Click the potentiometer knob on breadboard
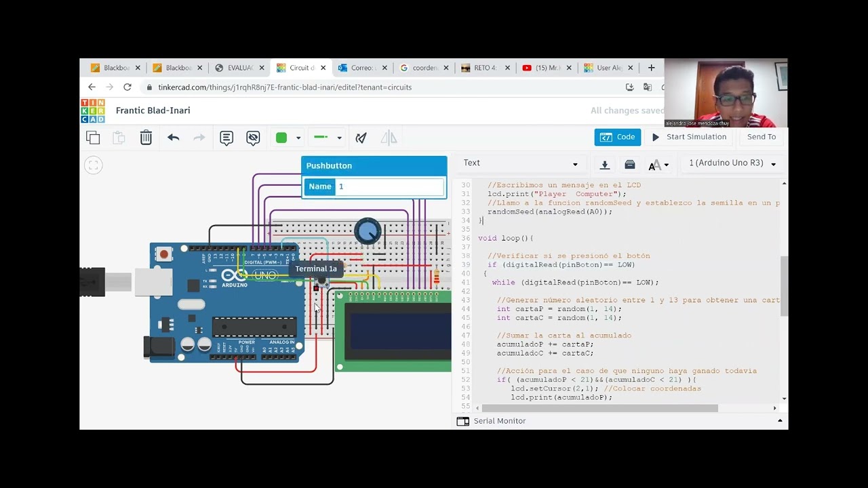 [x=368, y=232]
